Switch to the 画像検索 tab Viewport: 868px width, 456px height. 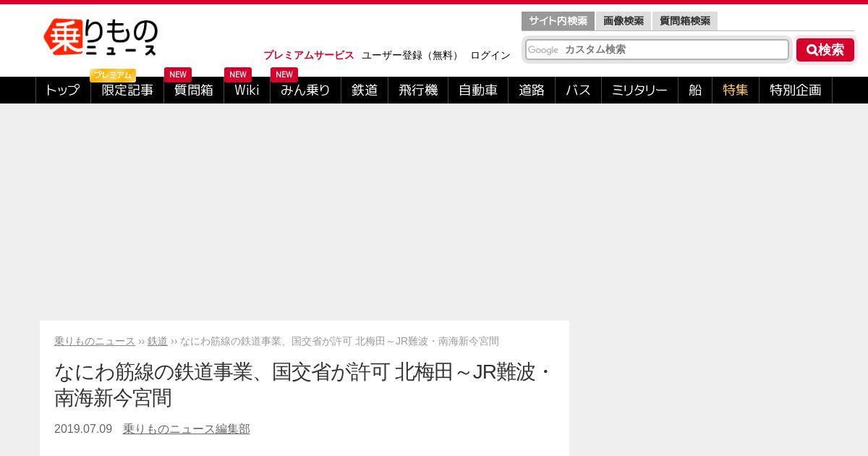624,21
